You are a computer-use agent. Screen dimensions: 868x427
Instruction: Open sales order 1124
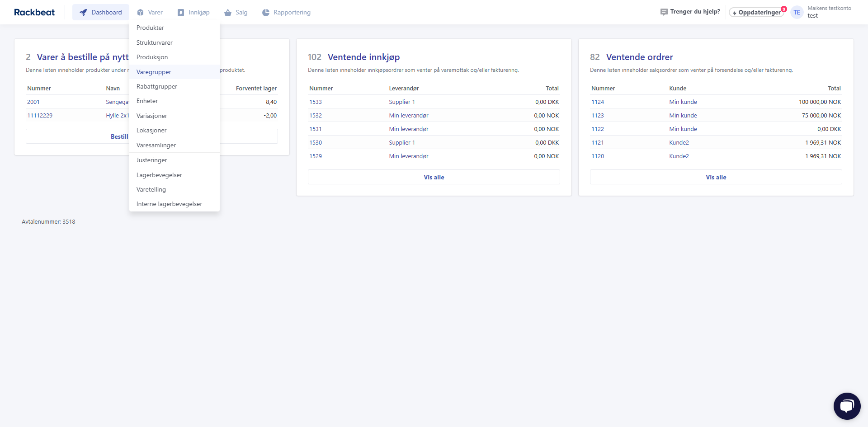pyautogui.click(x=598, y=102)
